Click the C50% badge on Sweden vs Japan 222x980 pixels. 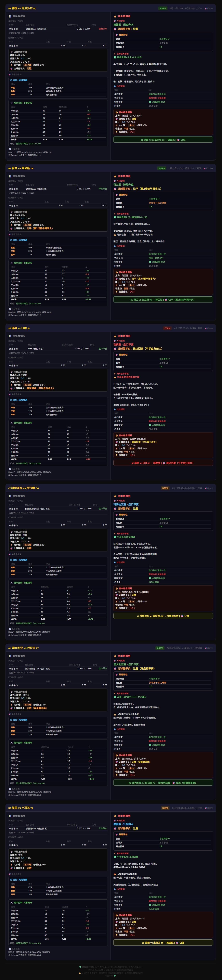point(167,328)
